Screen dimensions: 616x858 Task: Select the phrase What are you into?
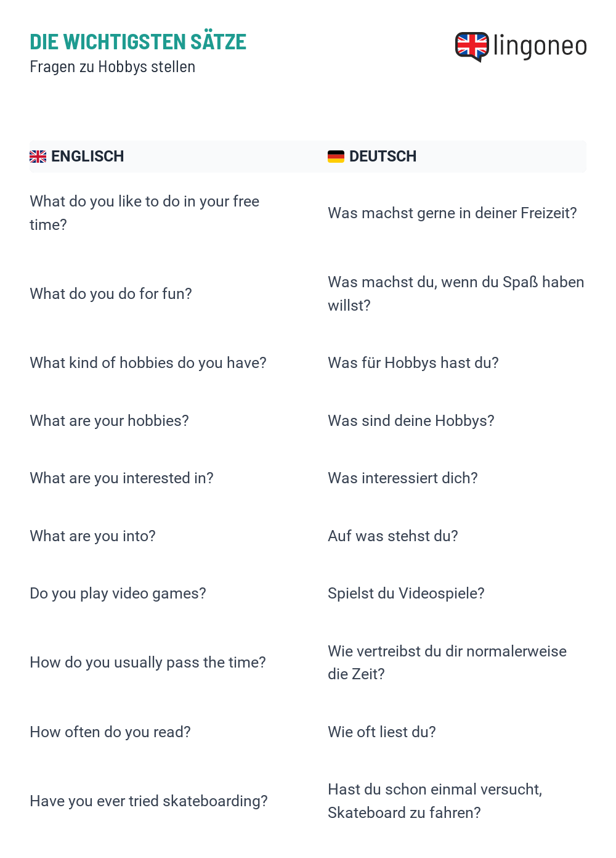tap(93, 536)
